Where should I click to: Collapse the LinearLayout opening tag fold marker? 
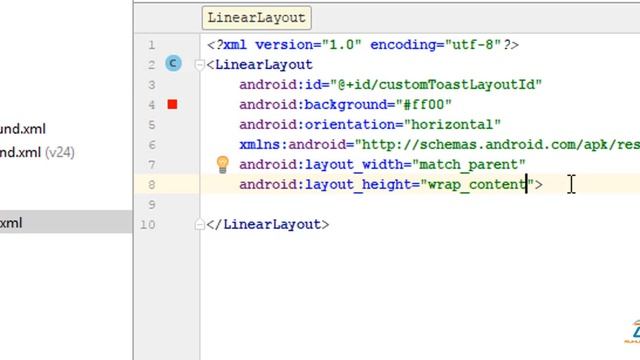199,64
